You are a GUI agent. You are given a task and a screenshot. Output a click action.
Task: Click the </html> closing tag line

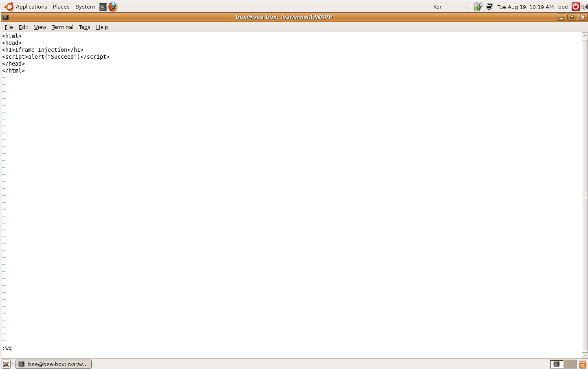13,71
